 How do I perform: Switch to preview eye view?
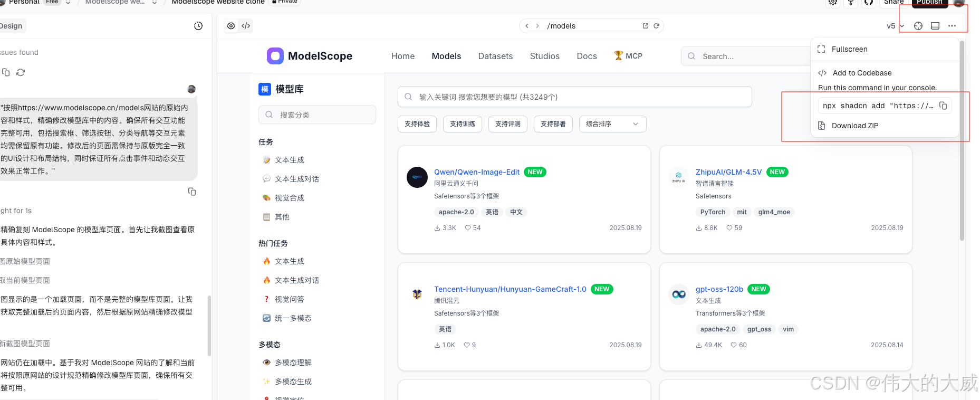[231, 26]
